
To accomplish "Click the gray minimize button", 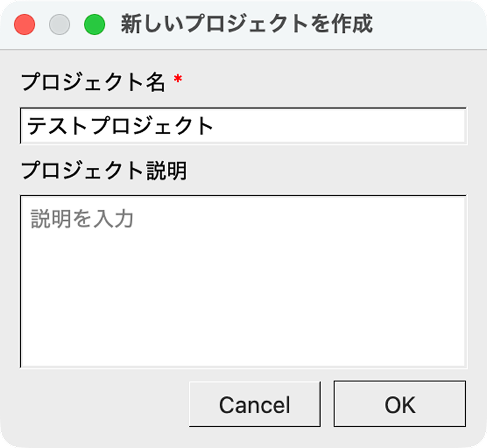I will point(60,24).
